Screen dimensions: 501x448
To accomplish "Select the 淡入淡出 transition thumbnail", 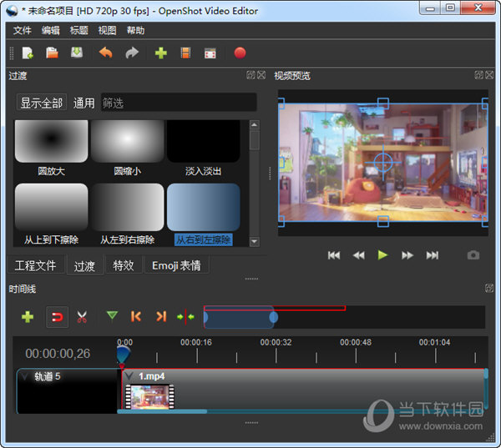I will click(204, 141).
